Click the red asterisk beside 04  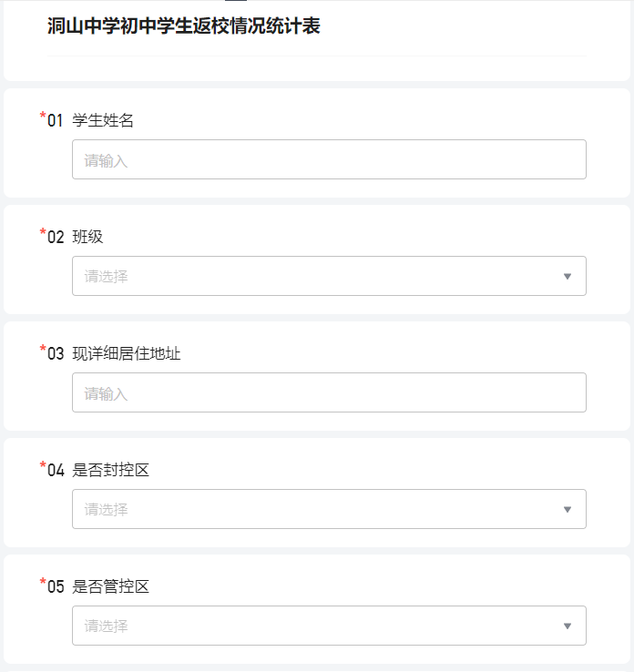click(x=43, y=465)
